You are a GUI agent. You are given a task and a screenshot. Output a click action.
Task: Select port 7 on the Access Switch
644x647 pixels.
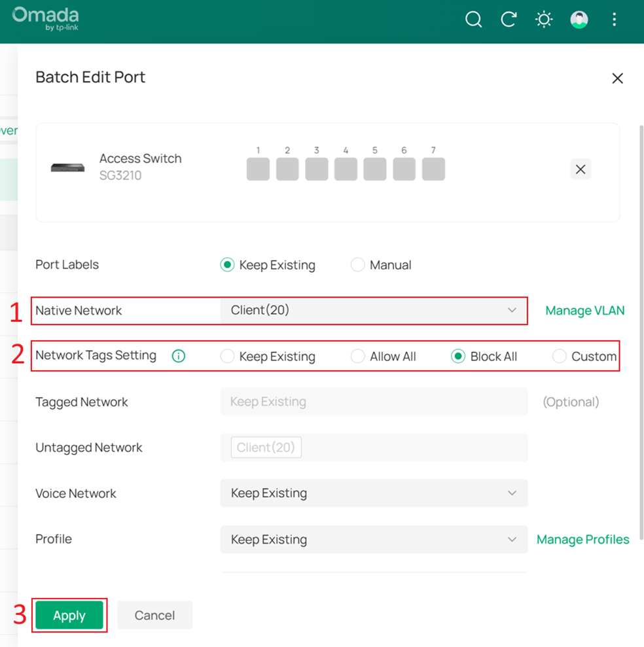[433, 169]
